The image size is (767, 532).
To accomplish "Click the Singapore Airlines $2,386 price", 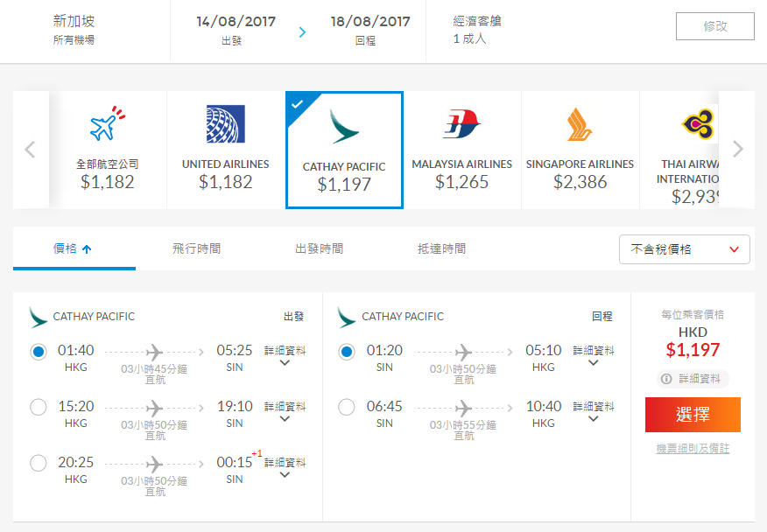I will 581,182.
